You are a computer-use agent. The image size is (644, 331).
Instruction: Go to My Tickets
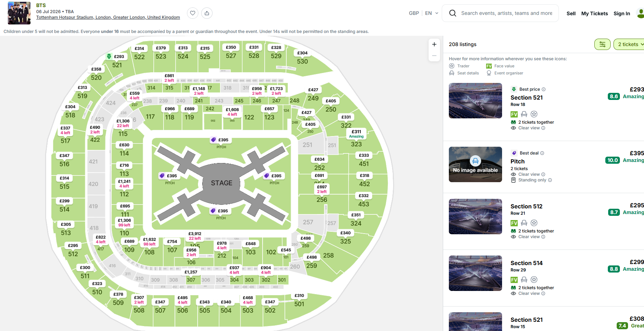pos(594,13)
